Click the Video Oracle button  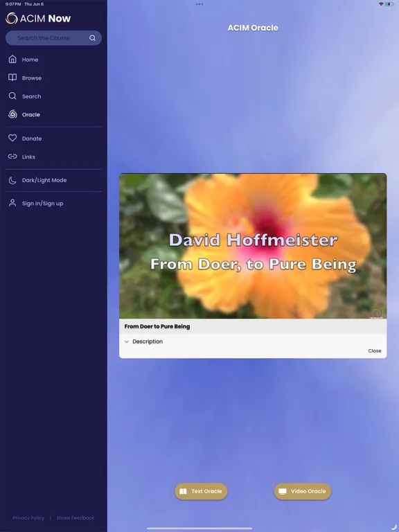coord(303,491)
